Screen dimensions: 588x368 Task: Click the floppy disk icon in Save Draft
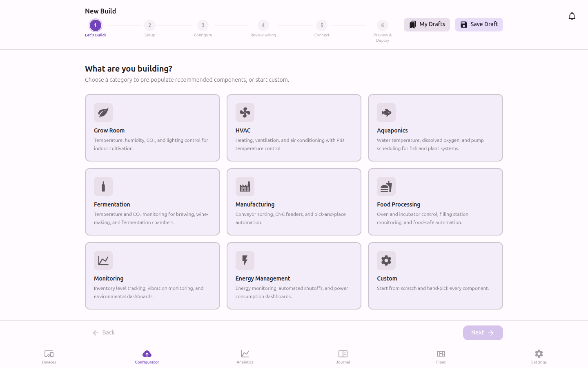click(464, 25)
